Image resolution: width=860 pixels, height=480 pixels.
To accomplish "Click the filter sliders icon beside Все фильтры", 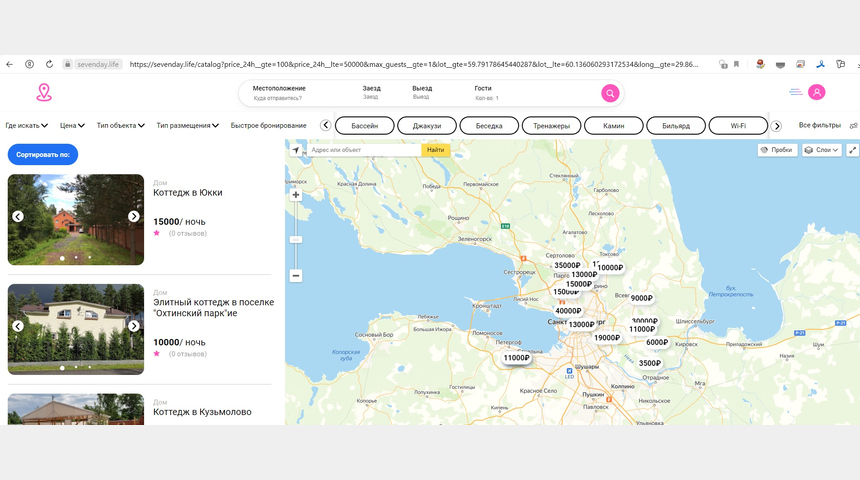I will tap(853, 126).
